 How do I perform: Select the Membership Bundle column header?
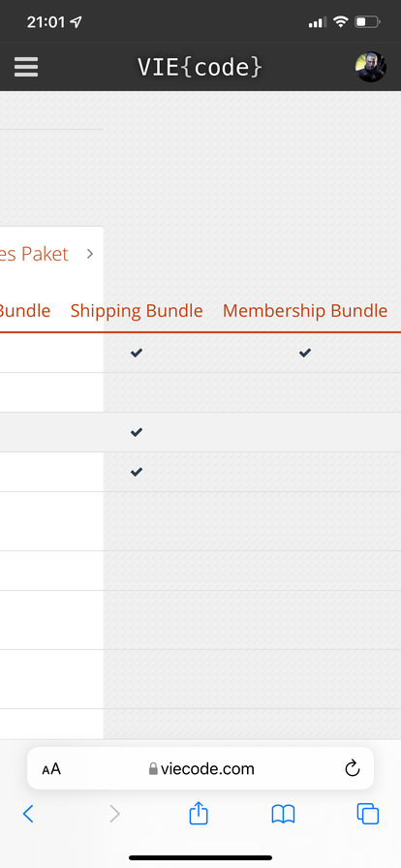(x=305, y=311)
